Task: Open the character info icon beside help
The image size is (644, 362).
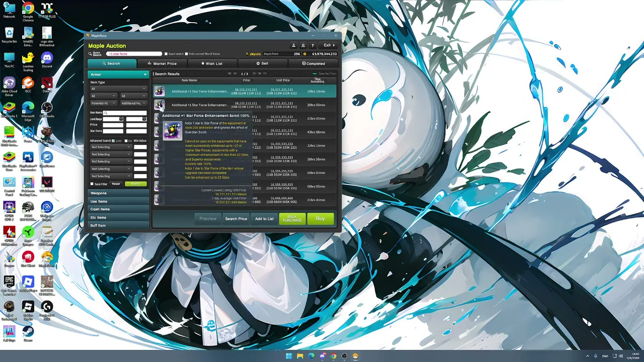Action: point(294,45)
